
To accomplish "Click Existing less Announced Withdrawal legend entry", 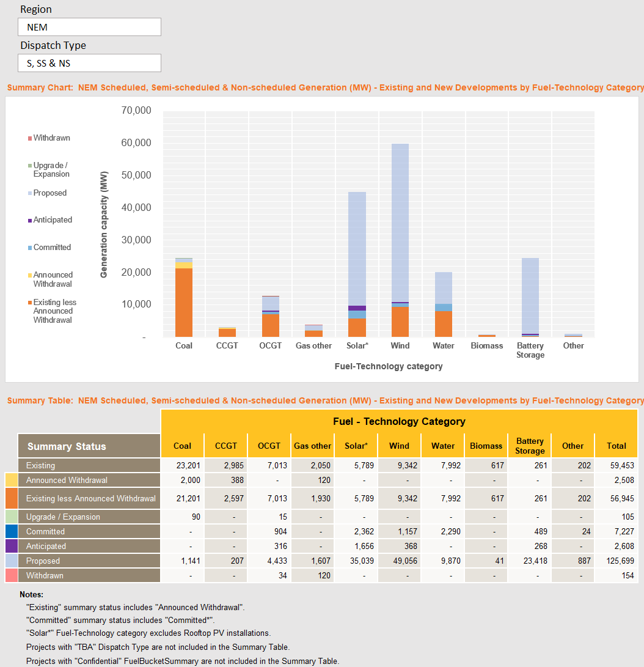I will [x=54, y=311].
